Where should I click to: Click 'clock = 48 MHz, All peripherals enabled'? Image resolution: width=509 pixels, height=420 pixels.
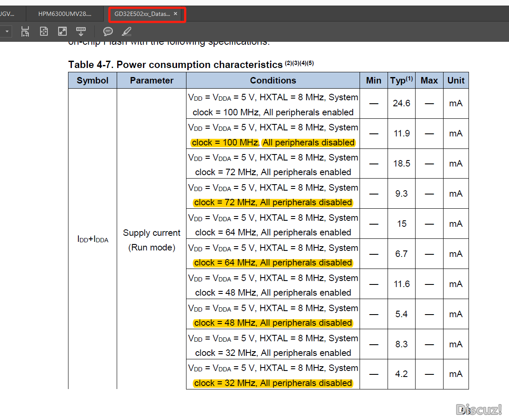tap(273, 293)
